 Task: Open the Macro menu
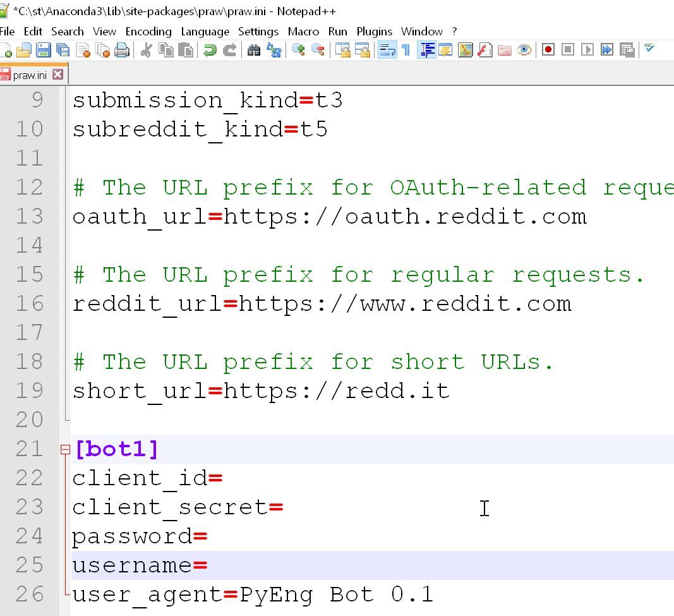[303, 31]
